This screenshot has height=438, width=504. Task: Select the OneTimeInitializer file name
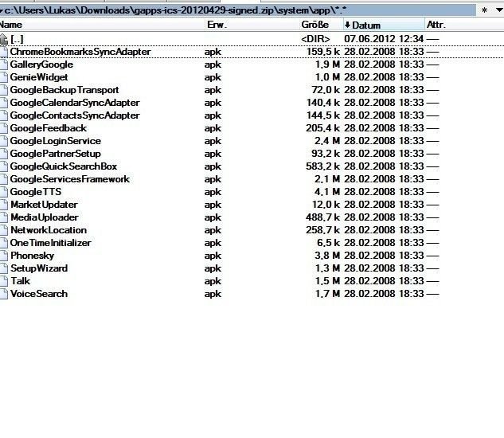pyautogui.click(x=50, y=243)
